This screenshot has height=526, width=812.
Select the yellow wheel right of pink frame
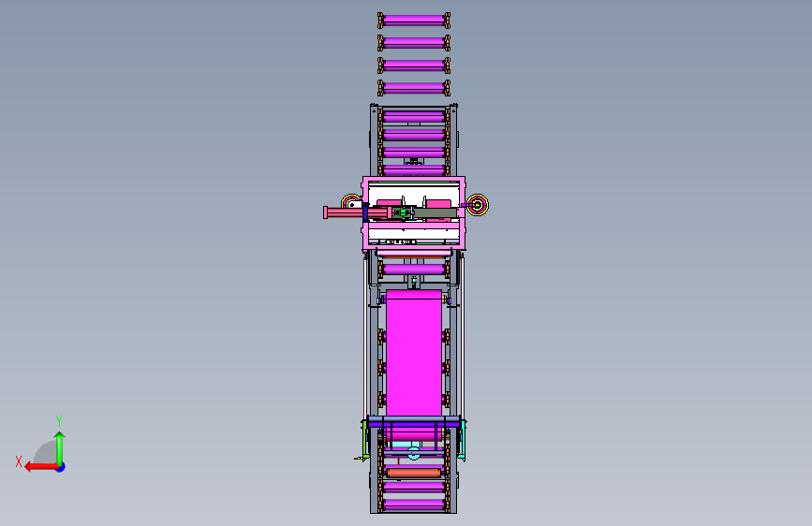coord(478,205)
